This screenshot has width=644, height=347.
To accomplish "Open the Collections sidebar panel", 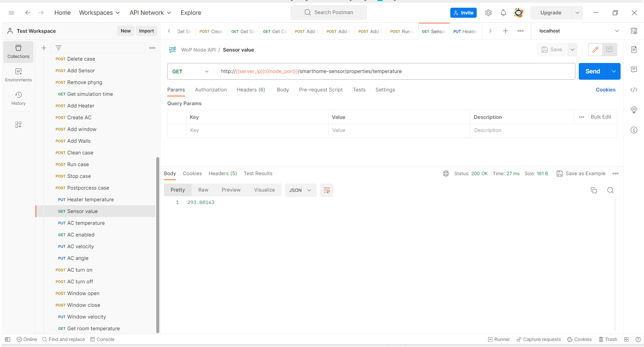I will click(18, 52).
